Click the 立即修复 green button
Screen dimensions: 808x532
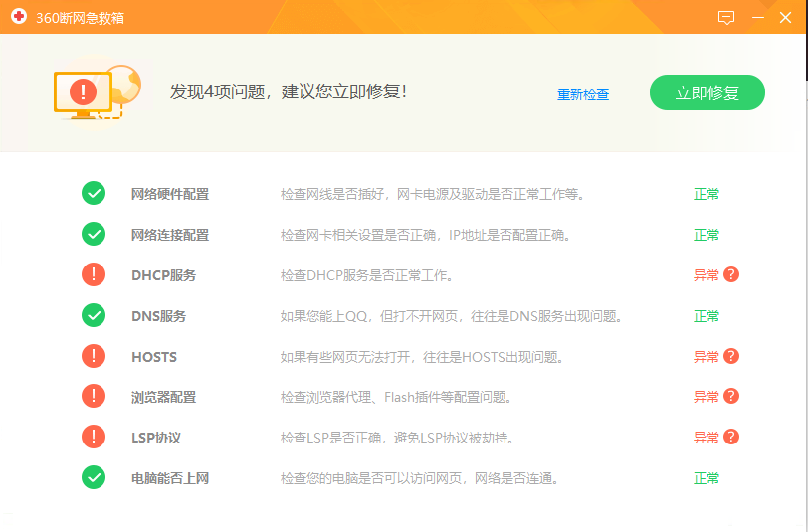(707, 92)
